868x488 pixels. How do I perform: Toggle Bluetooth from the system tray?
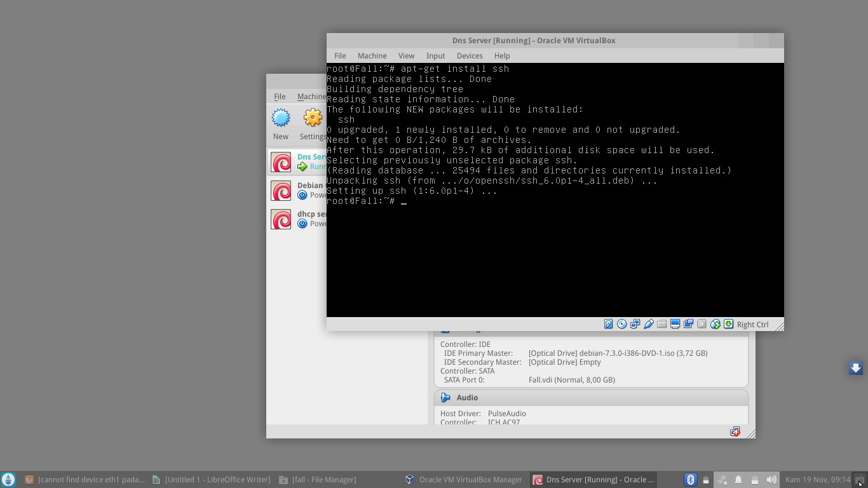[x=690, y=479]
